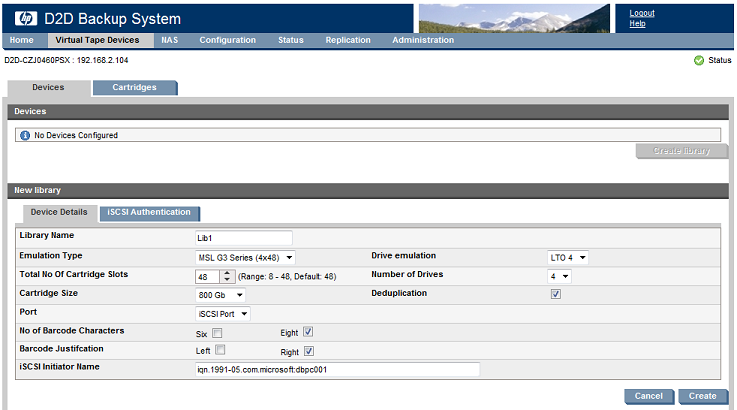
Task: Switch to the iSCSI Authentication tab
Action: (149, 213)
